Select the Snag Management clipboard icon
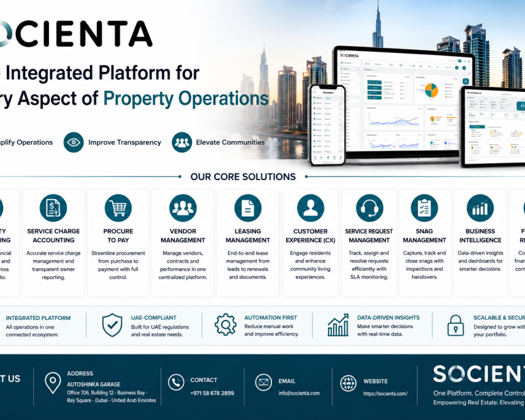The image size is (525, 420). click(x=424, y=208)
